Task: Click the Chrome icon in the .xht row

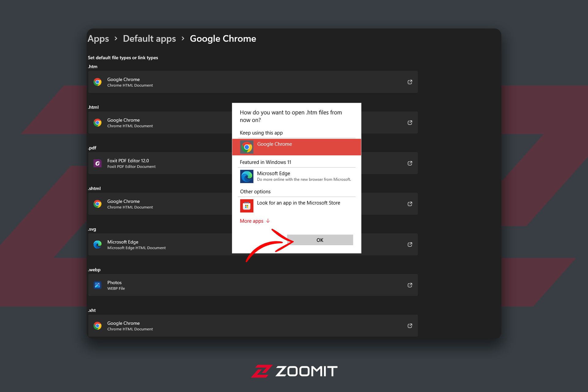Action: (97, 326)
